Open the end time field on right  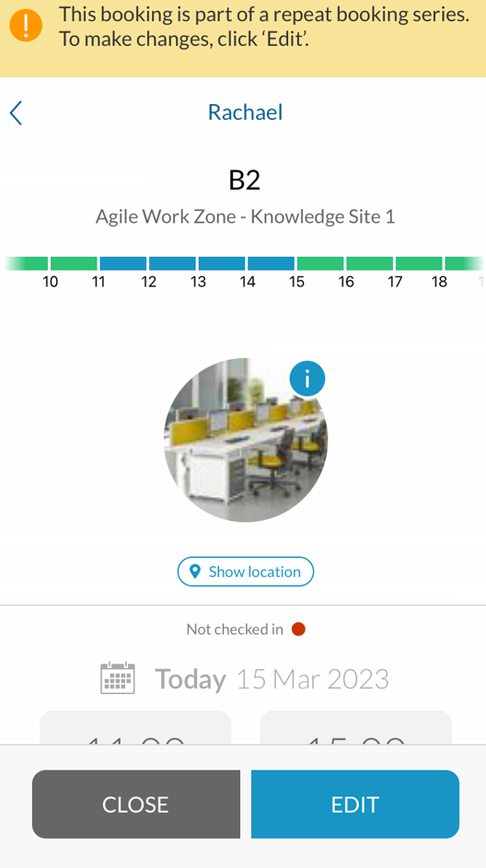point(356,727)
